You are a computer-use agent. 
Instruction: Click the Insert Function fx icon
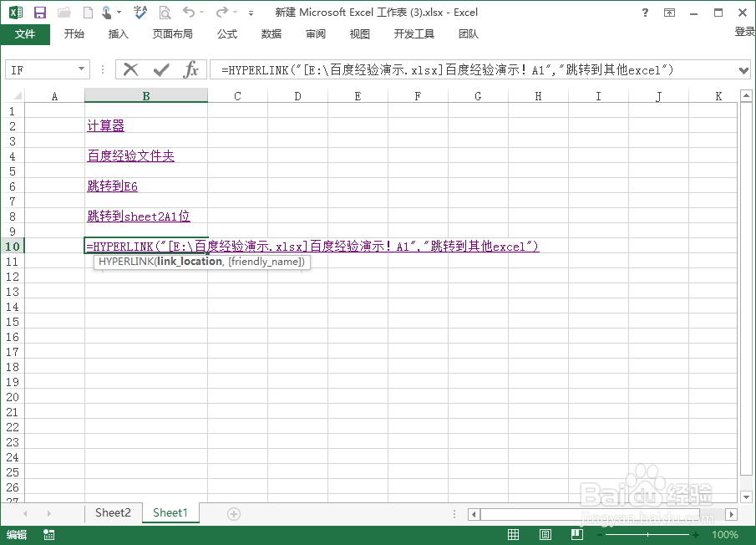coord(191,70)
